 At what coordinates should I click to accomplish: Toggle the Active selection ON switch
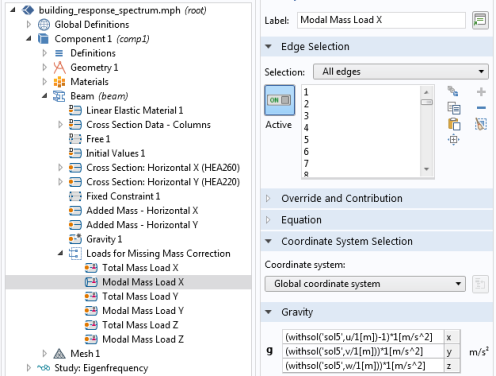pos(280,100)
